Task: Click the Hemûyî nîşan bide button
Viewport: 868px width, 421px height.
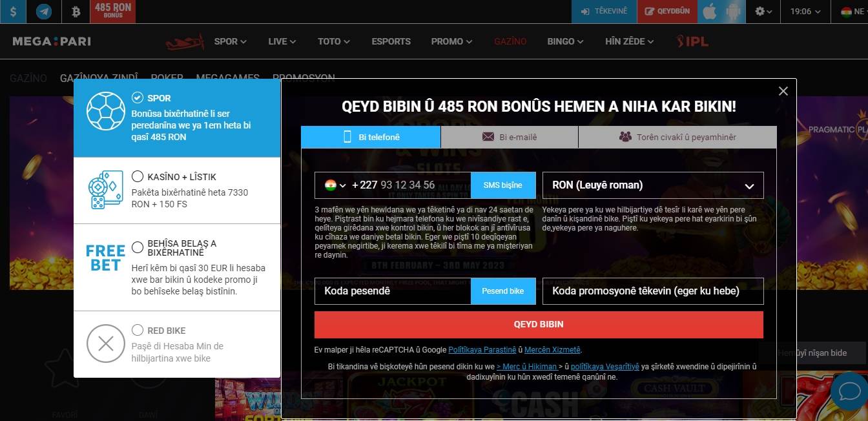Action: click(812, 353)
